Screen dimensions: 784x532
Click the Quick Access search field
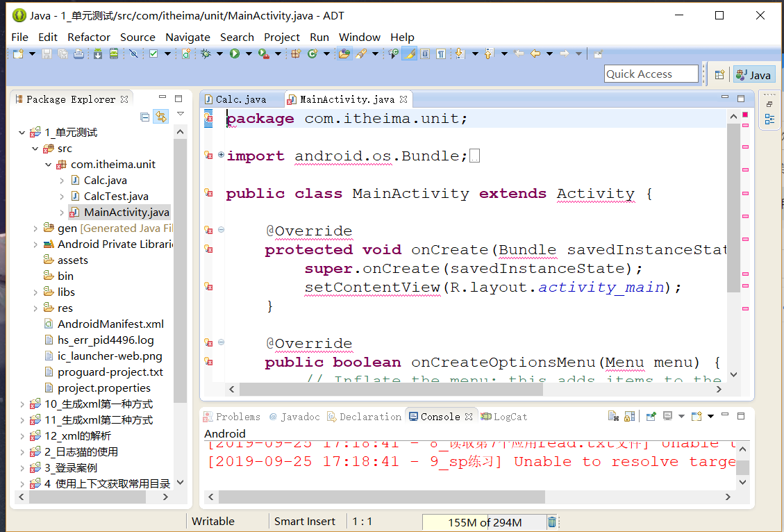(x=651, y=74)
